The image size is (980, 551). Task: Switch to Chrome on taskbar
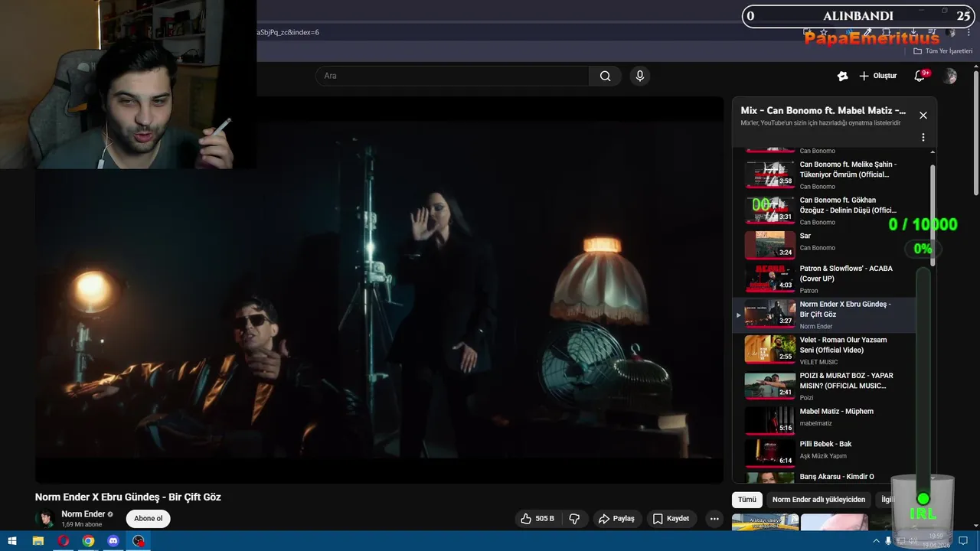88,540
